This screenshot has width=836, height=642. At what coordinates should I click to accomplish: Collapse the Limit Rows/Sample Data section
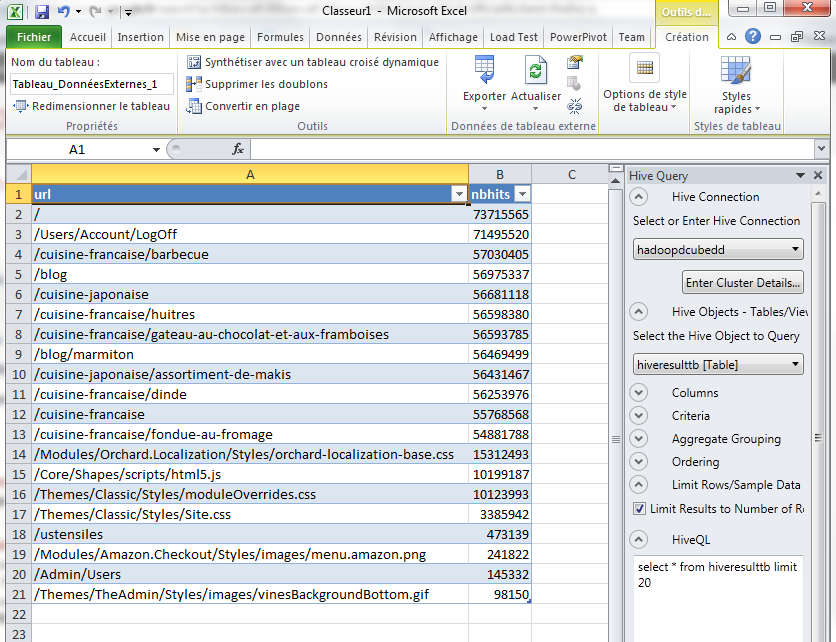click(639, 485)
